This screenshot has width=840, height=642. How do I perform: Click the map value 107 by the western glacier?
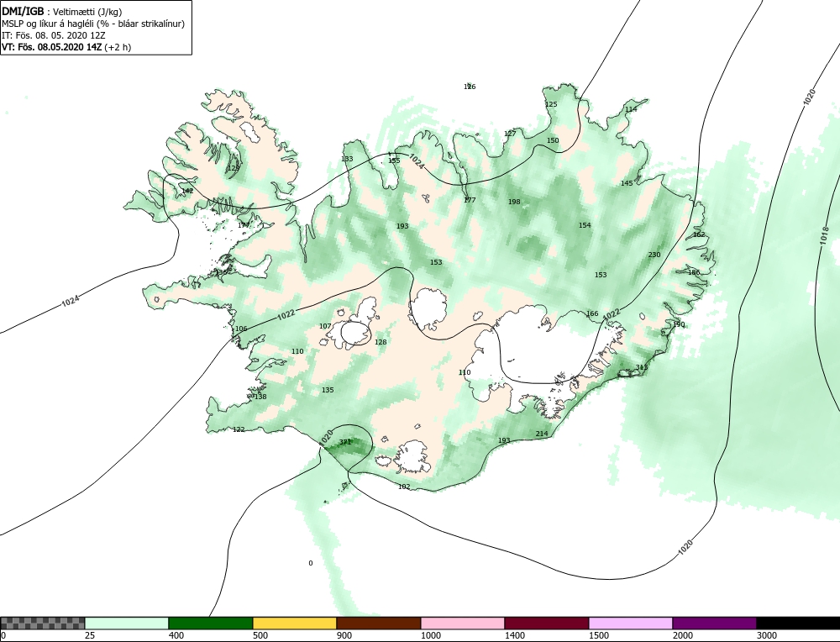click(x=325, y=326)
